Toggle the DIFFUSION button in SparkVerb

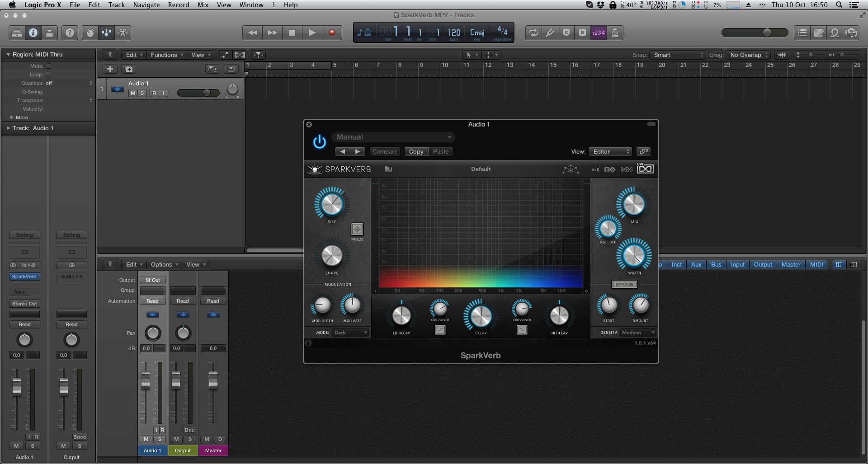tap(625, 284)
